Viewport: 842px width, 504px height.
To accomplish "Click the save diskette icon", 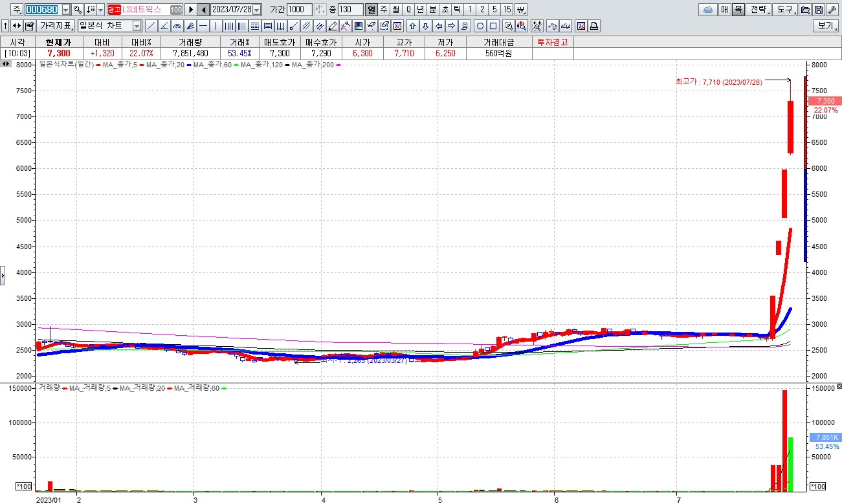I will click(818, 10).
